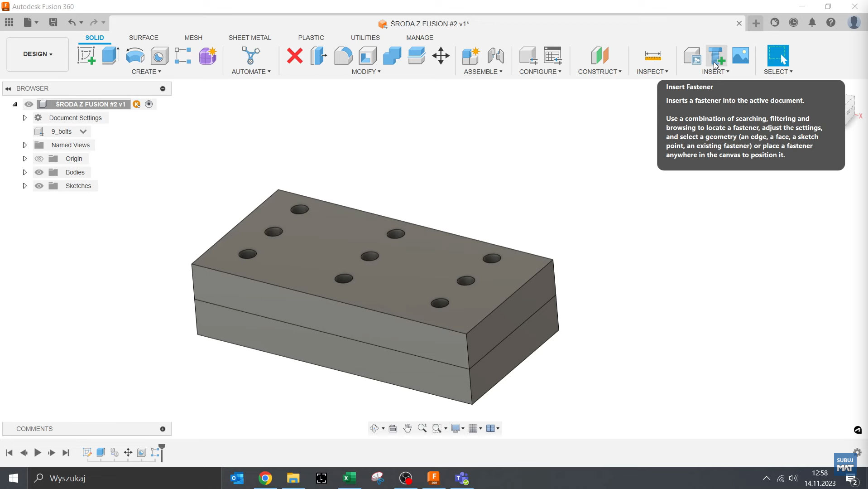This screenshot has width=868, height=489.
Task: Select the Shell tool
Action: pyautogui.click(x=367, y=55)
